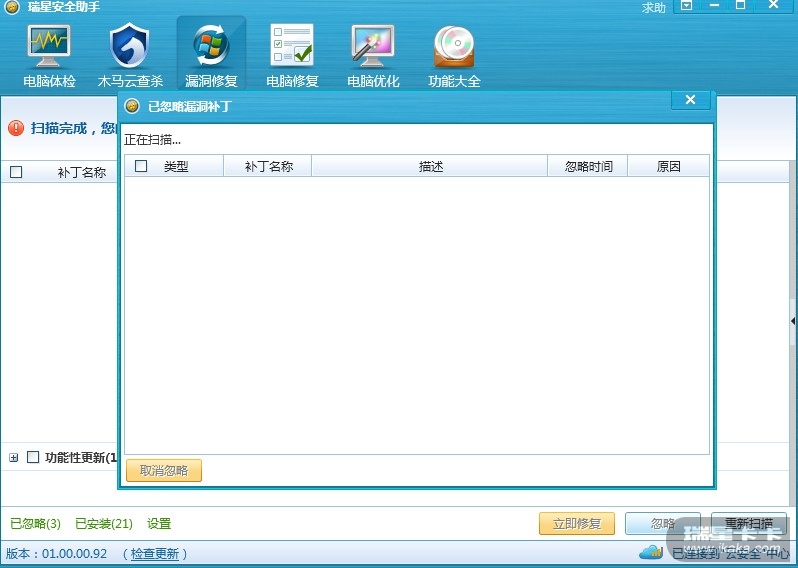Click the 原因 column header
Viewport: 798px width, 568px height.
668,166
